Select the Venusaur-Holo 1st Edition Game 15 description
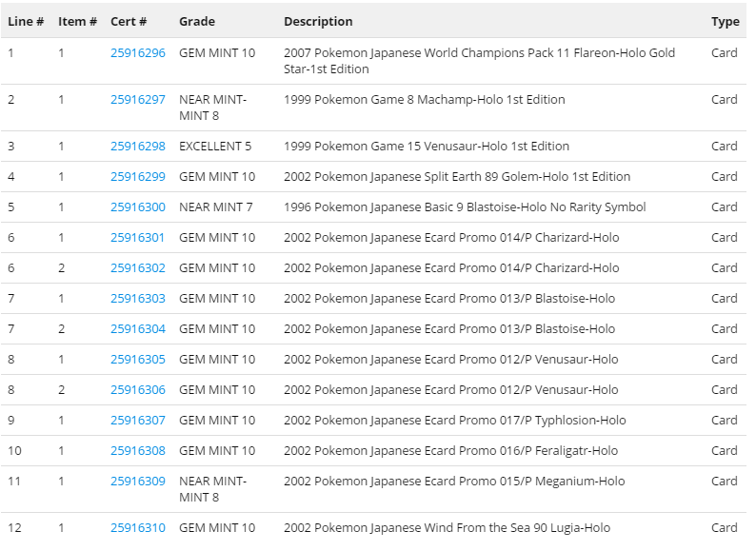The height and width of the screenshot is (551, 756). (427, 147)
